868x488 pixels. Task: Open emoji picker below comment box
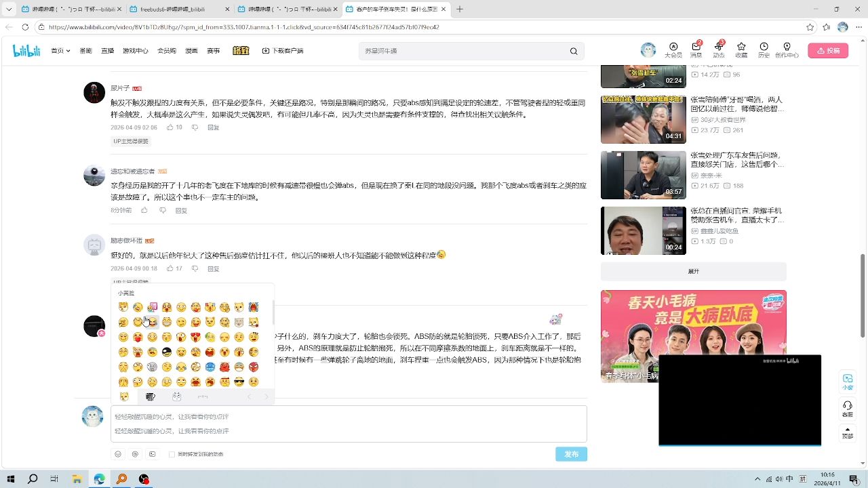(x=118, y=454)
